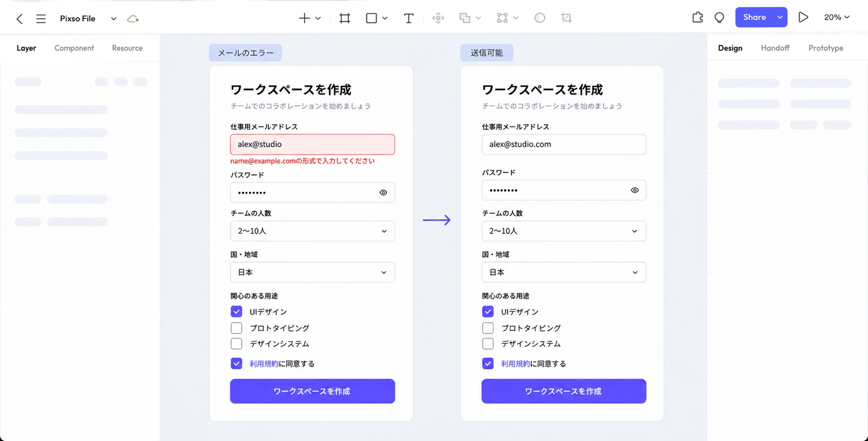
Task: Click the boolean operations icon
Action: [x=465, y=18]
